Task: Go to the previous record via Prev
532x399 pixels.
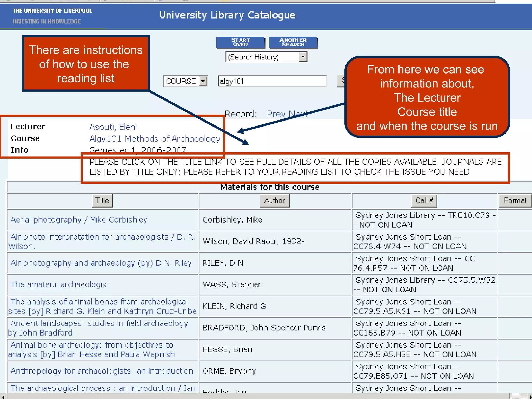Action: [x=276, y=114]
